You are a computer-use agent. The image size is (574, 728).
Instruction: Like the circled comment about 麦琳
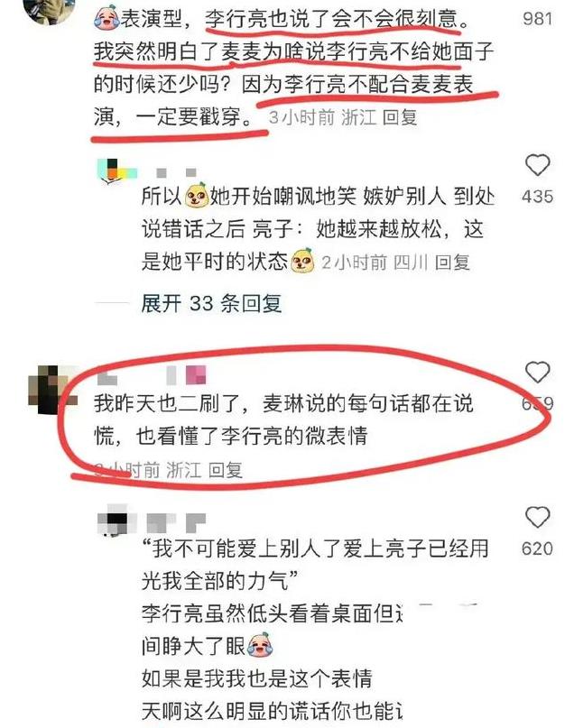point(537,372)
